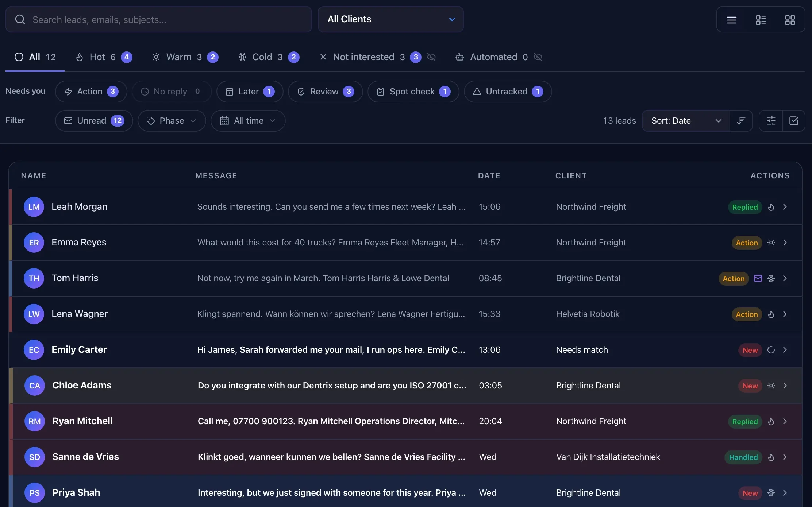Toggle visibility of Not interested tab
812x507 pixels.
[x=431, y=57]
